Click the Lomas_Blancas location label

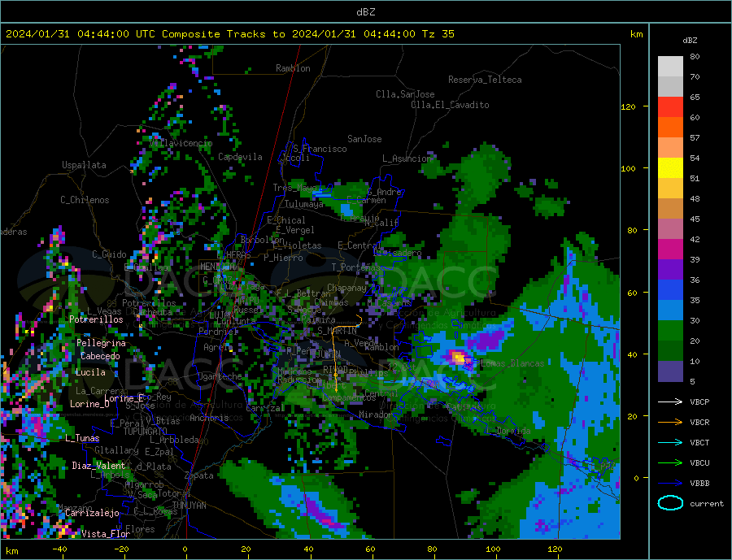click(x=512, y=363)
